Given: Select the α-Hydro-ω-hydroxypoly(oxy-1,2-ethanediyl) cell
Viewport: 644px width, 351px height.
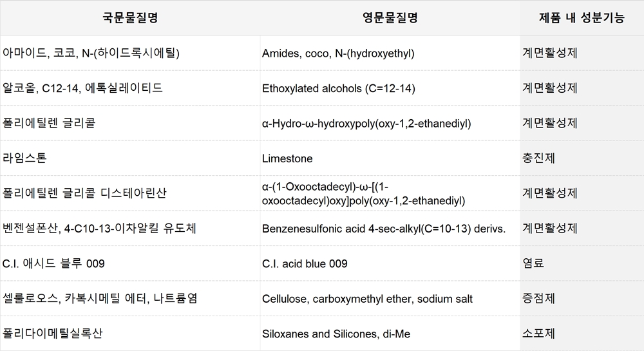Looking at the screenshot, I should [x=390, y=123].
